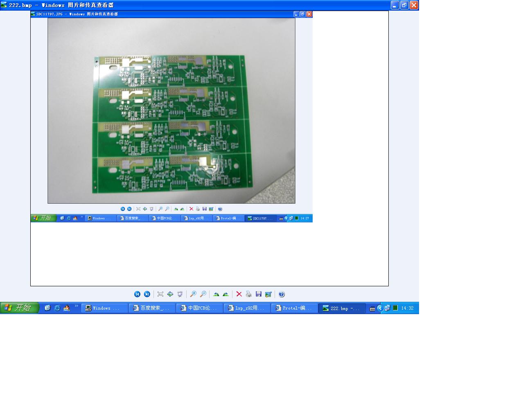Screen dimensions: 532x409
Task: Switch to the Windows taskbar button
Action: click(x=105, y=308)
